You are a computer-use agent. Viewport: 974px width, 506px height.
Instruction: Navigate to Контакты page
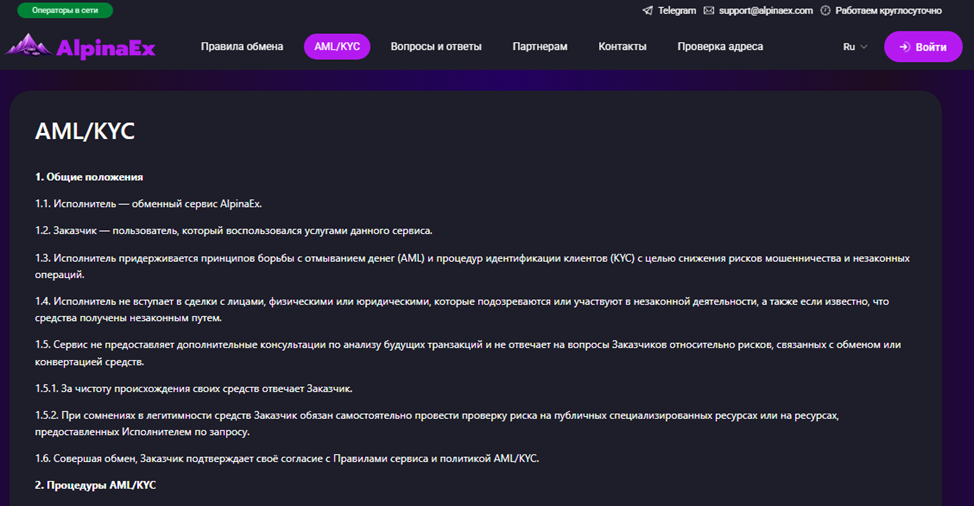pos(622,47)
